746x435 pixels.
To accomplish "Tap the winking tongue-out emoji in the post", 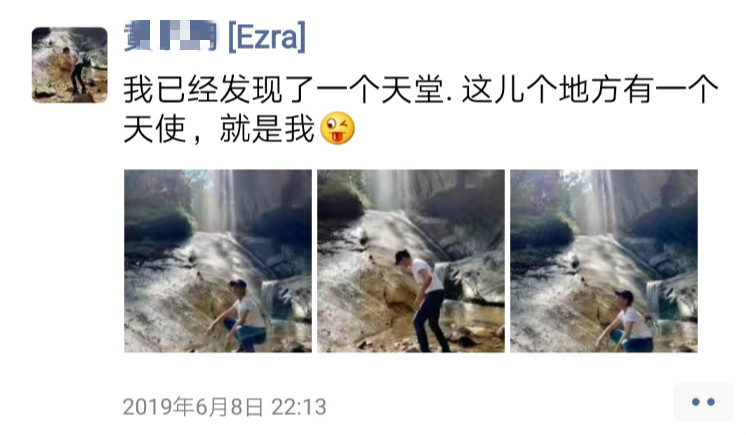I will tap(337, 128).
